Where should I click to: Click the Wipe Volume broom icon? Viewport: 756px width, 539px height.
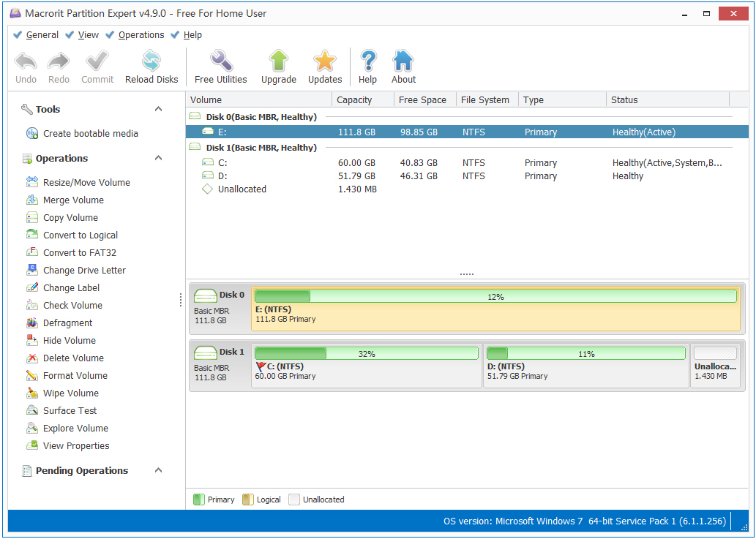pyautogui.click(x=31, y=393)
